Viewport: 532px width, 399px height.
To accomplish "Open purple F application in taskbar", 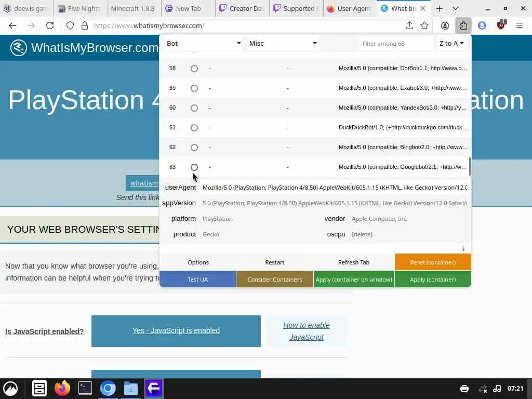I will pyautogui.click(x=154, y=388).
